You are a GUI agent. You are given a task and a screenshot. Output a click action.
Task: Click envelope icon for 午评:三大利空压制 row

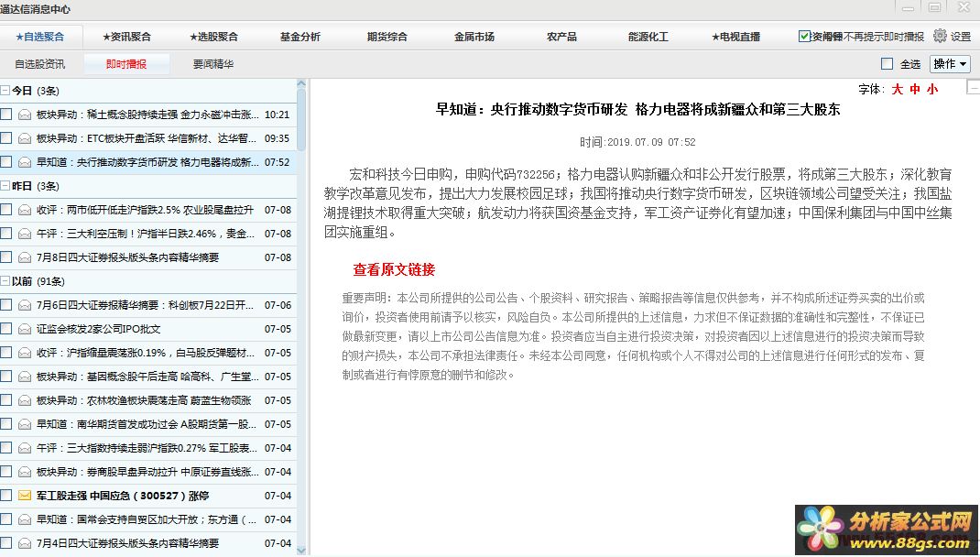[x=25, y=234]
